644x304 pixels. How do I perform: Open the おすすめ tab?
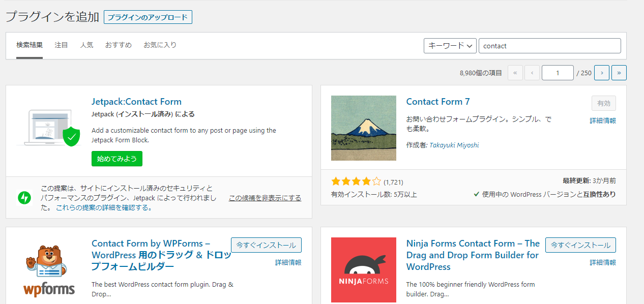[119, 45]
